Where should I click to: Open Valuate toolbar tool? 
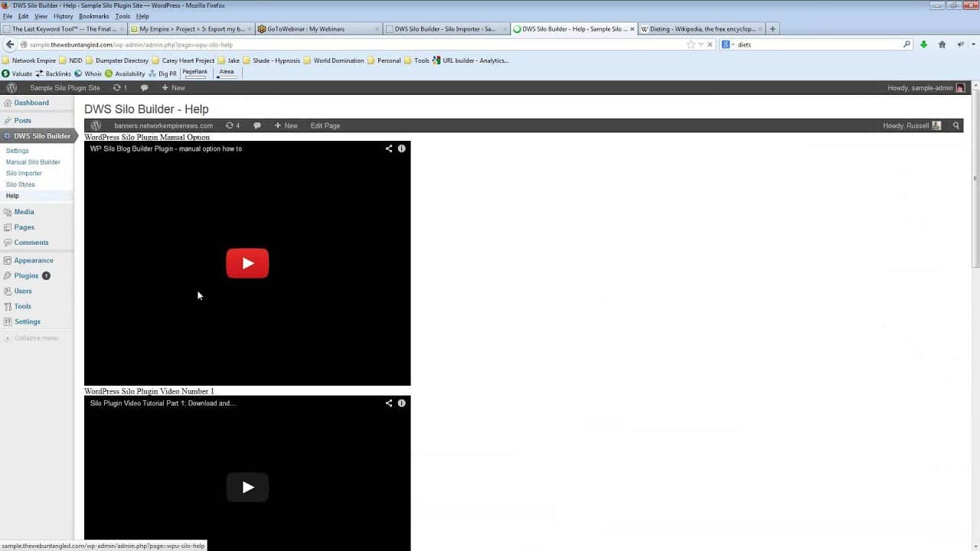[x=17, y=73]
